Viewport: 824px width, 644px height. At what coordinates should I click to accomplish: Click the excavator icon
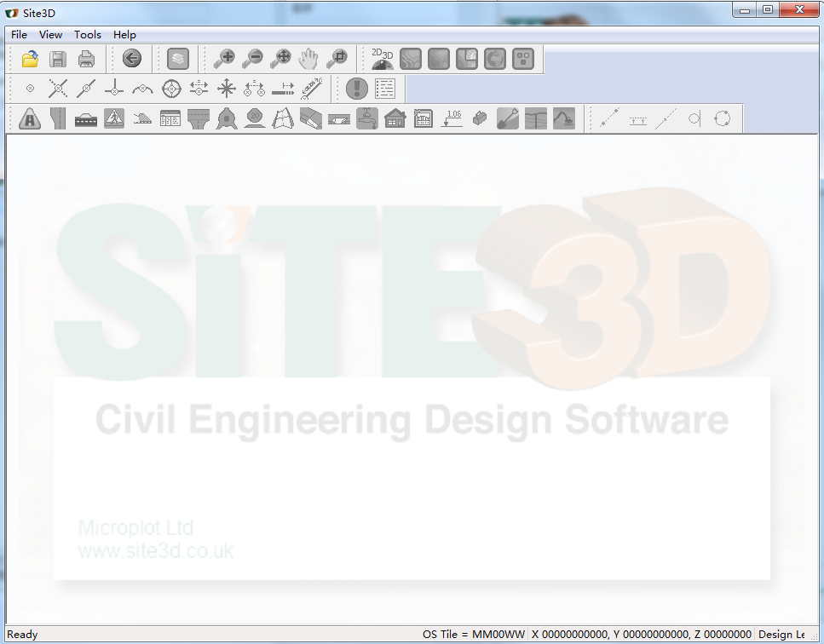(564, 118)
